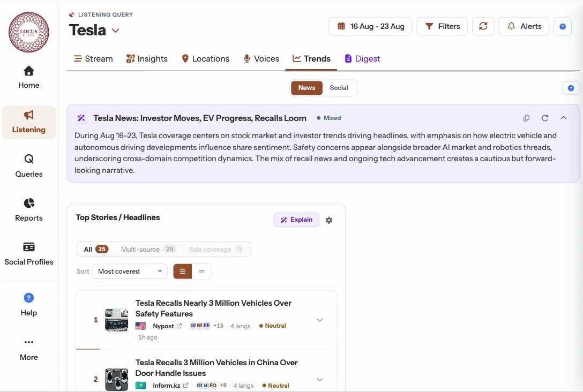Switch to the Voices tab
583x392 pixels.
(x=261, y=59)
